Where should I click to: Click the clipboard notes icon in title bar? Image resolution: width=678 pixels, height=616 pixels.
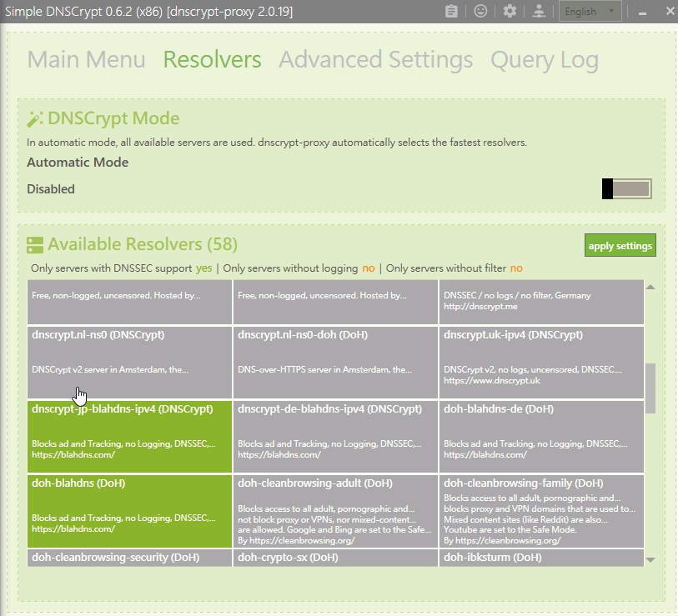452,12
